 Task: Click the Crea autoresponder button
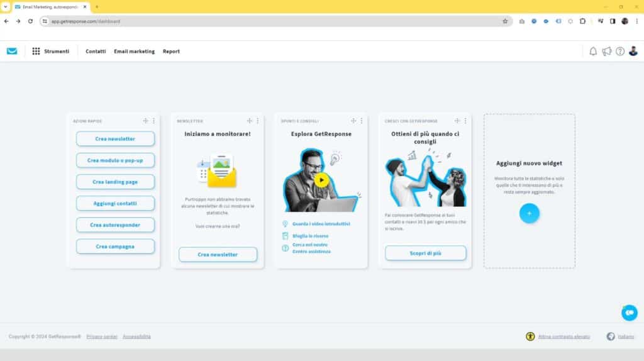[115, 225]
